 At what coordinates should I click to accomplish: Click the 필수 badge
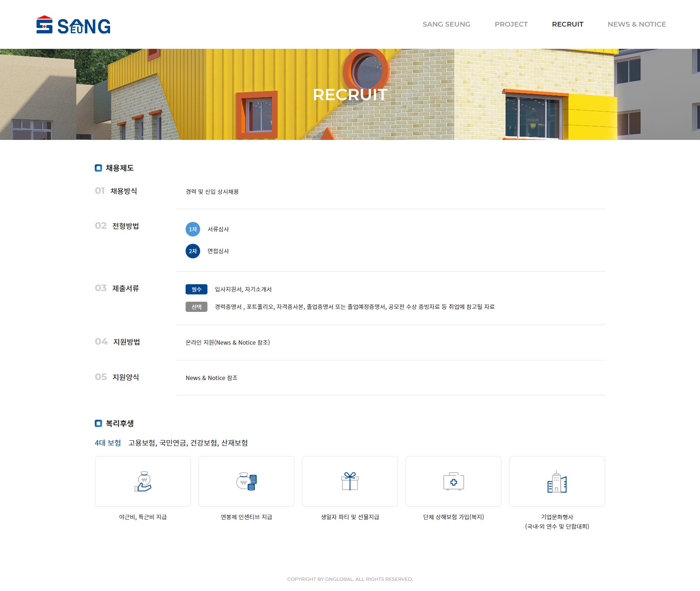coord(197,289)
